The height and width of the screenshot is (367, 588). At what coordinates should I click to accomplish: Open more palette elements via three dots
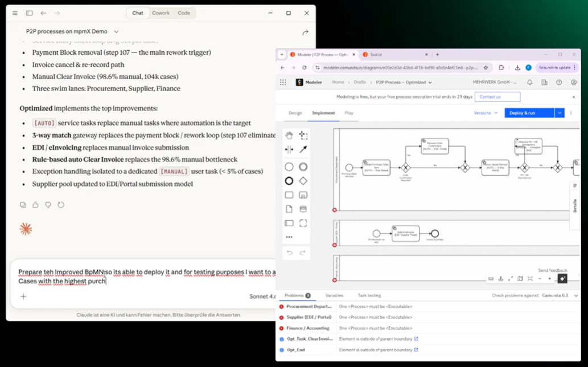pyautogui.click(x=289, y=237)
